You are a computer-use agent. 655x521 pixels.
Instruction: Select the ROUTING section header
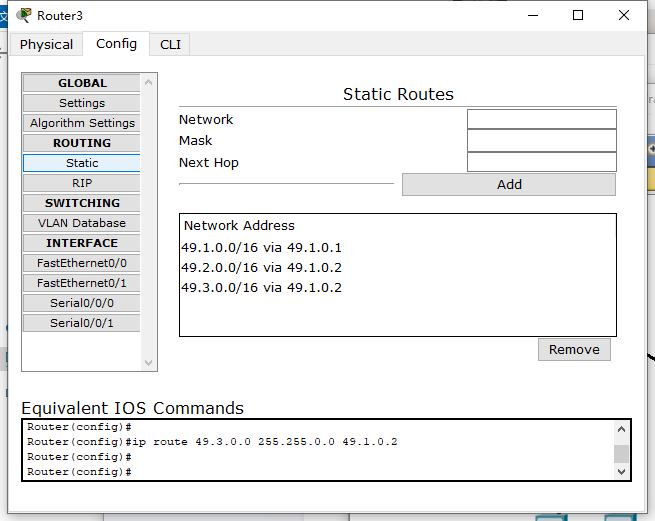pos(82,143)
